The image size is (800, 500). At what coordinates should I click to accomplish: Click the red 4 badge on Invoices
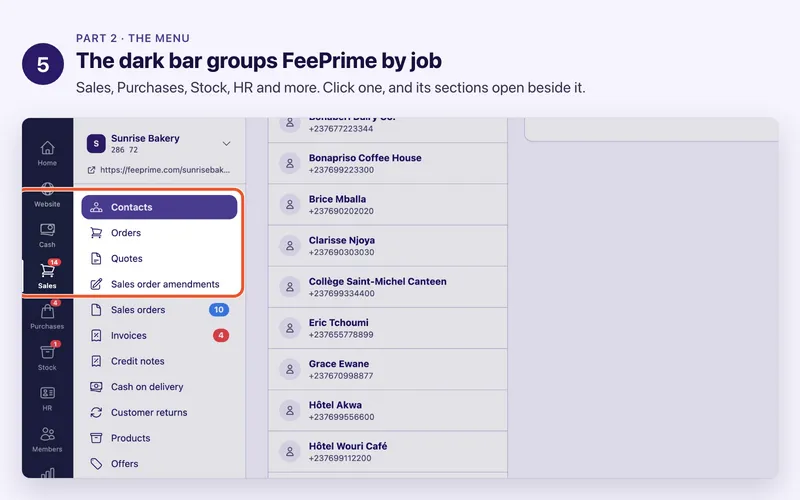tap(221, 335)
